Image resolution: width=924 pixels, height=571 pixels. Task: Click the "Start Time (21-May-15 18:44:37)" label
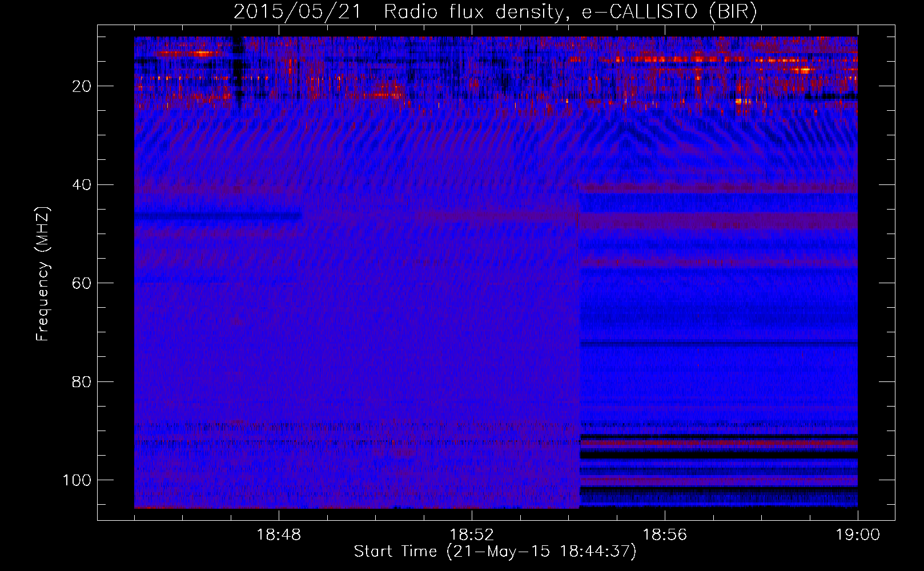(495, 552)
